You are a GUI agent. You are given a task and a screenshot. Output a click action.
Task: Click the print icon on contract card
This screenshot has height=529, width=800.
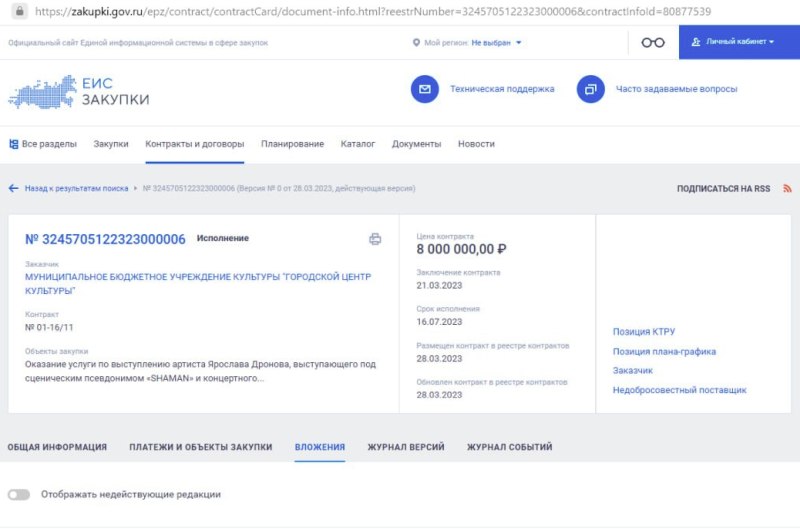click(375, 239)
